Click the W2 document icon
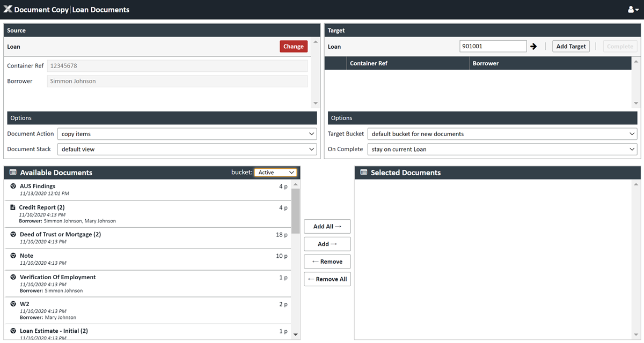 point(13,304)
